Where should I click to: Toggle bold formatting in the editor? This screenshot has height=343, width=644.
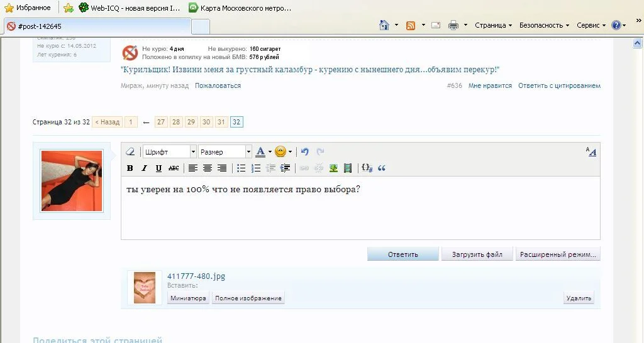[130, 168]
